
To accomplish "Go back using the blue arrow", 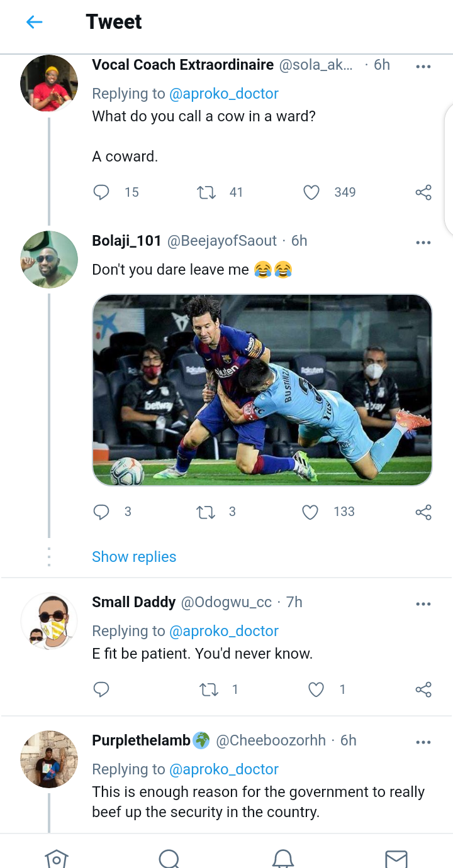I will pos(34,22).
